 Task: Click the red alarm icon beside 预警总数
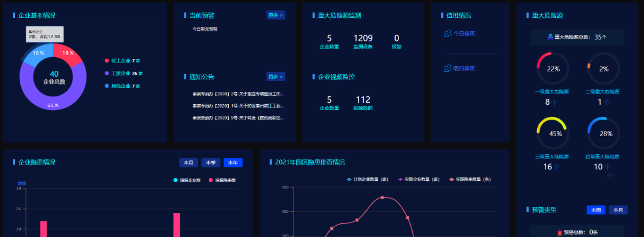coord(560,232)
